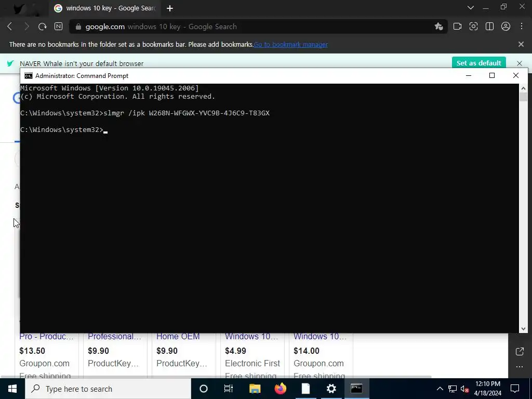Click the slmgr /ipk command line text
The image size is (532, 399).
point(187,113)
